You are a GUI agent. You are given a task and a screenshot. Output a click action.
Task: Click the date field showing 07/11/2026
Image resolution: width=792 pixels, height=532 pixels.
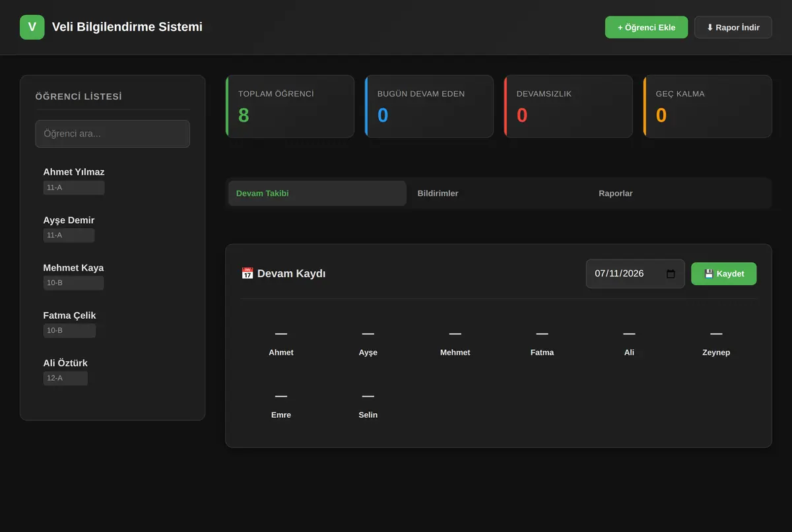coord(635,274)
